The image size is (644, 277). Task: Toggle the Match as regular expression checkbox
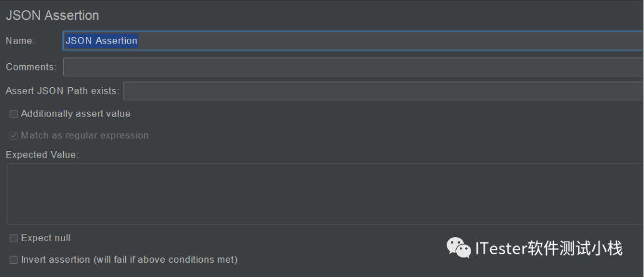(x=14, y=136)
